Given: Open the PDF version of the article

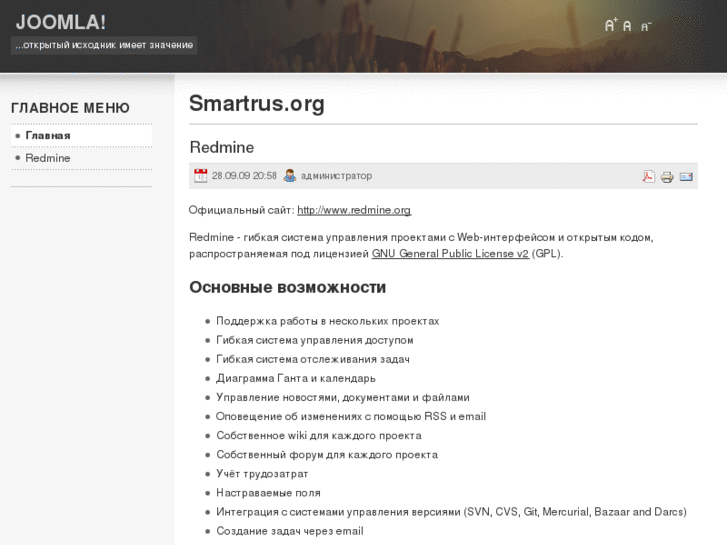Looking at the screenshot, I should 649,176.
